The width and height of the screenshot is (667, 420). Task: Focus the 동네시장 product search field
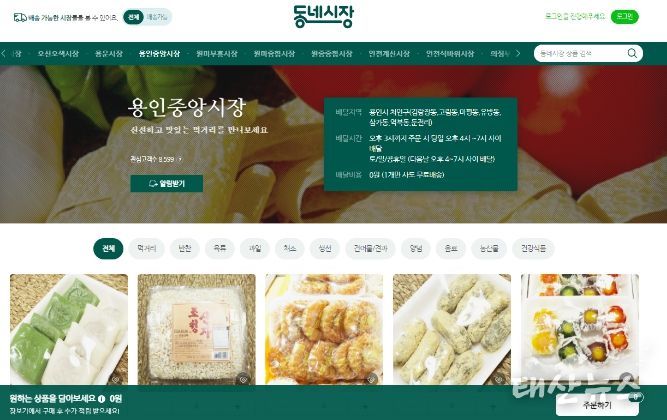pos(581,54)
